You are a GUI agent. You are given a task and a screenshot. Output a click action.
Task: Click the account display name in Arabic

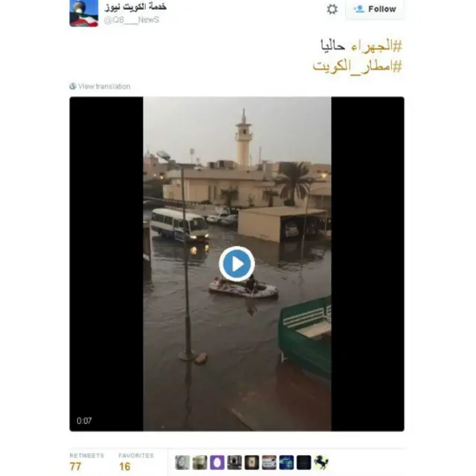point(135,7)
